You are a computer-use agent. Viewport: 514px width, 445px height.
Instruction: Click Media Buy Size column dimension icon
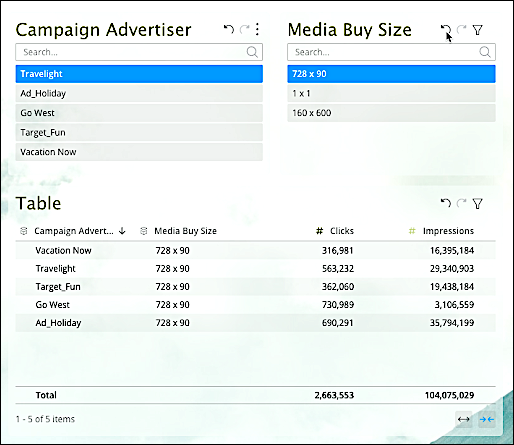coord(144,231)
